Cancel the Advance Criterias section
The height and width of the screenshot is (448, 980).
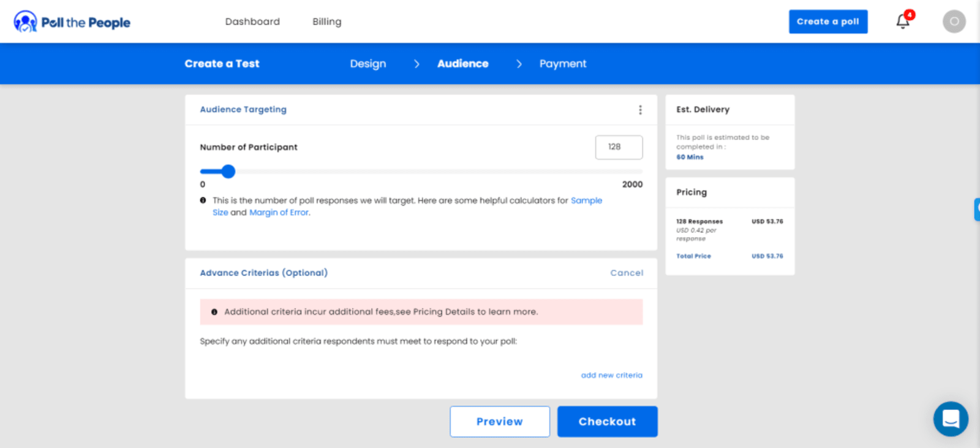tap(627, 273)
